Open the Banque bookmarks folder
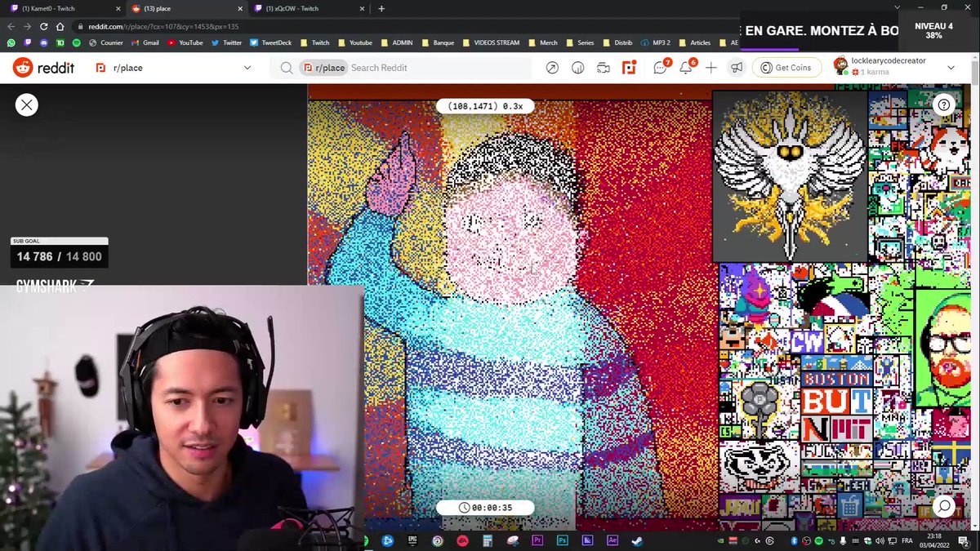The image size is (980, 551). (x=438, y=42)
